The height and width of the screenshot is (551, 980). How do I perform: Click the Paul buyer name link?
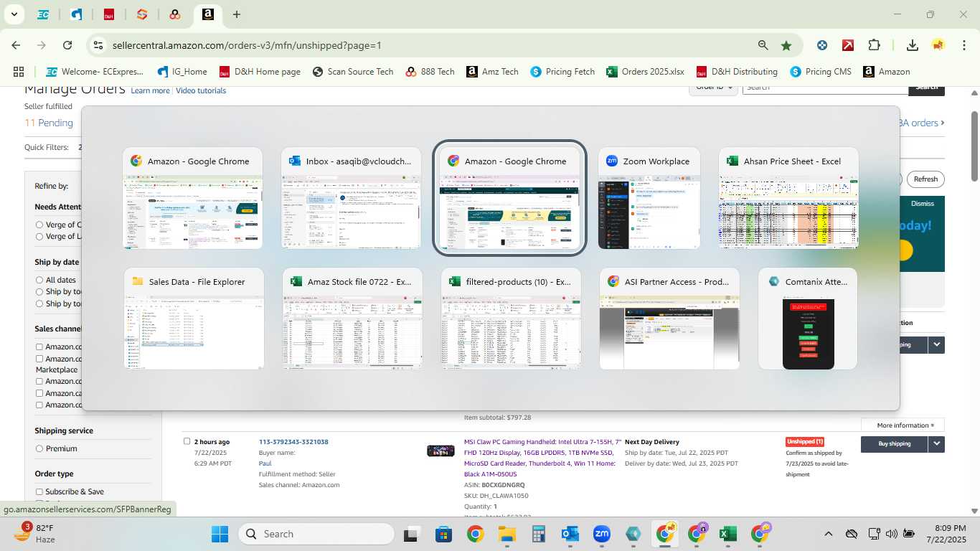[265, 463]
